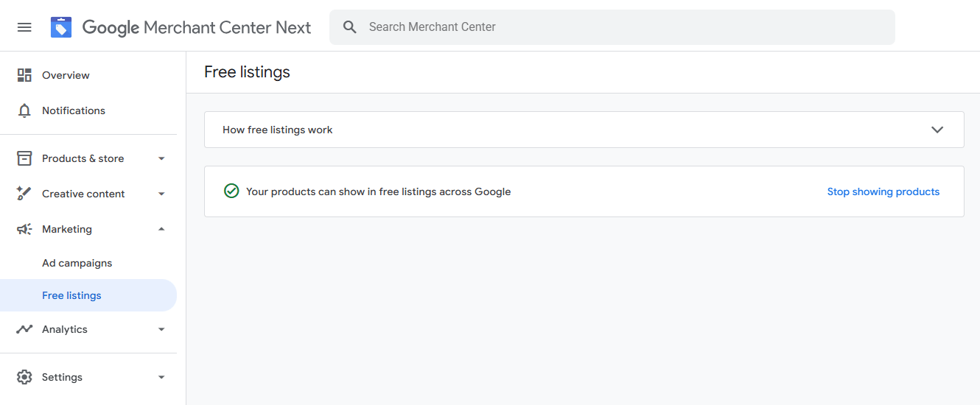Click the products can show in free listings text

[x=378, y=191]
